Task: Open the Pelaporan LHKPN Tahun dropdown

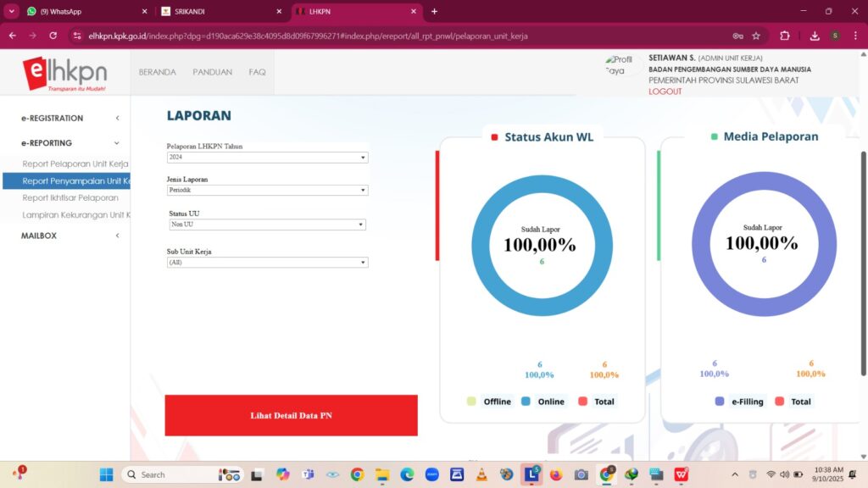Action: tap(267, 158)
